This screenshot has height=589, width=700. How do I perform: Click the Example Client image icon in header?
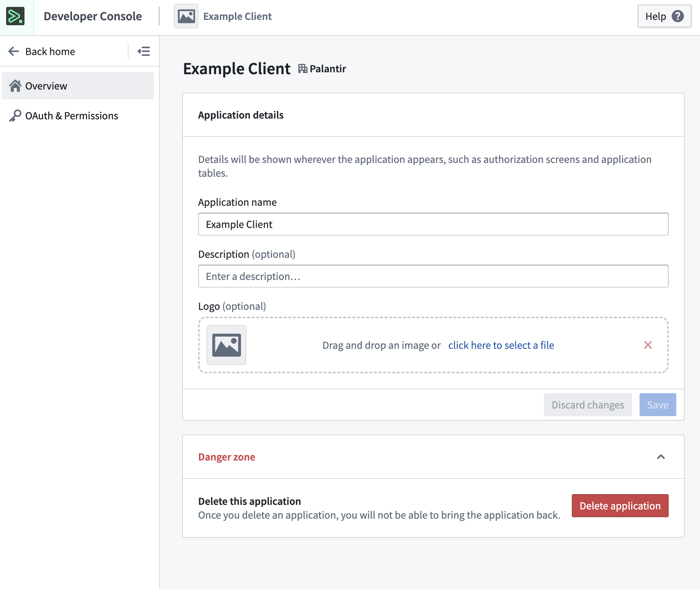pos(186,16)
